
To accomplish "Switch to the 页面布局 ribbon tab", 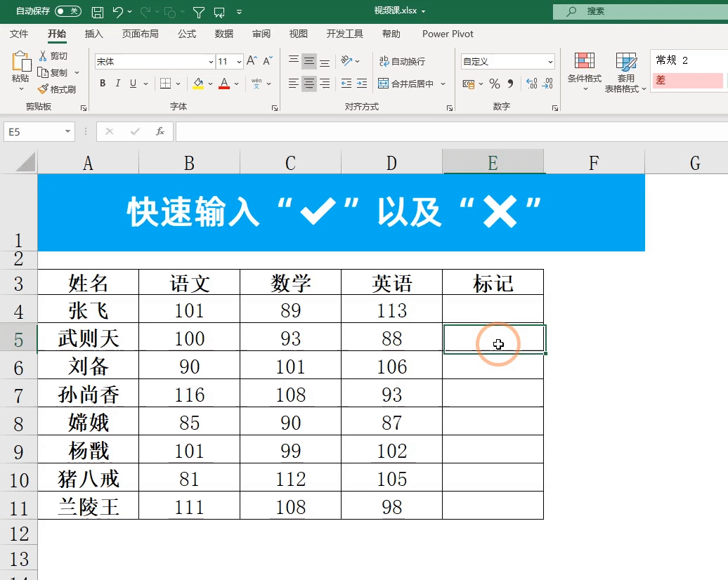I will point(141,34).
